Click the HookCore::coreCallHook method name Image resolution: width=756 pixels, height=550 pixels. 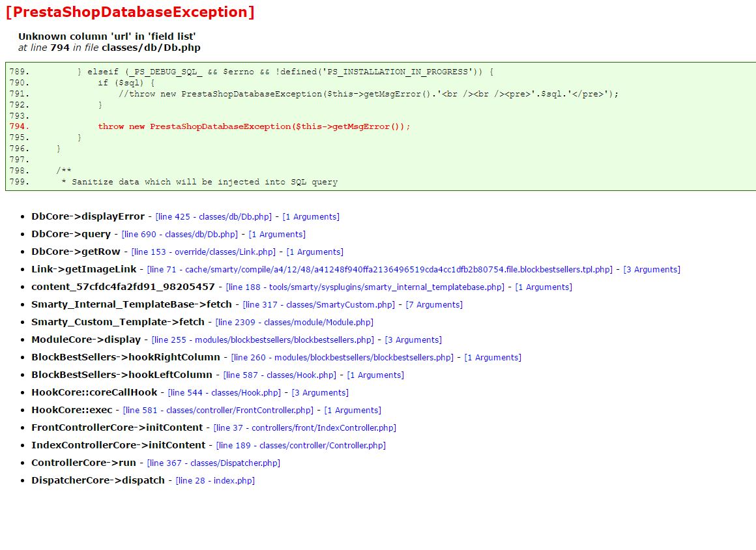(94, 392)
